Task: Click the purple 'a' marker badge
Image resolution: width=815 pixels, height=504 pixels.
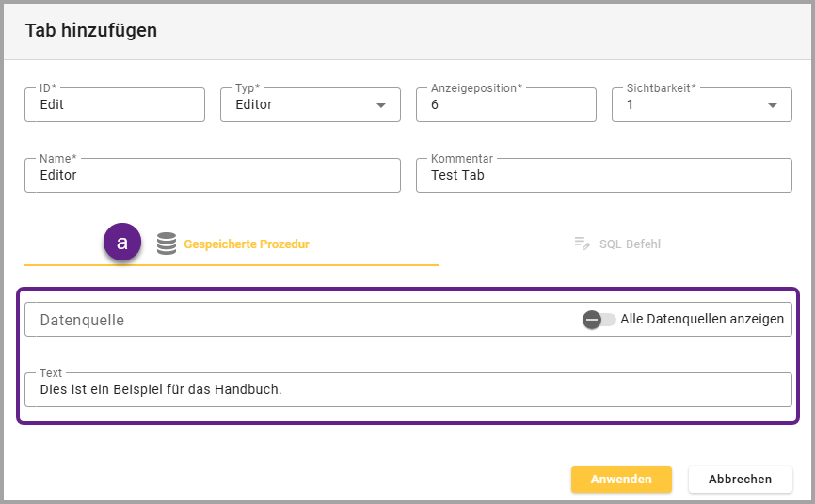Action: point(122,242)
